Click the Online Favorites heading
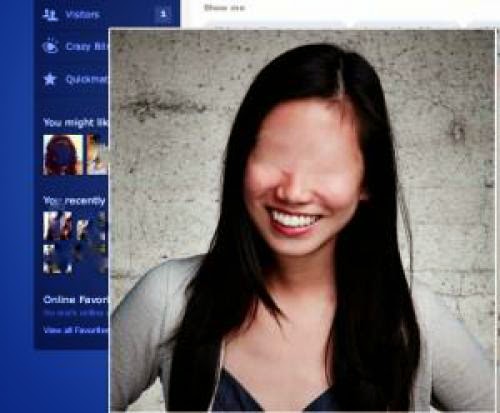 click(x=76, y=300)
